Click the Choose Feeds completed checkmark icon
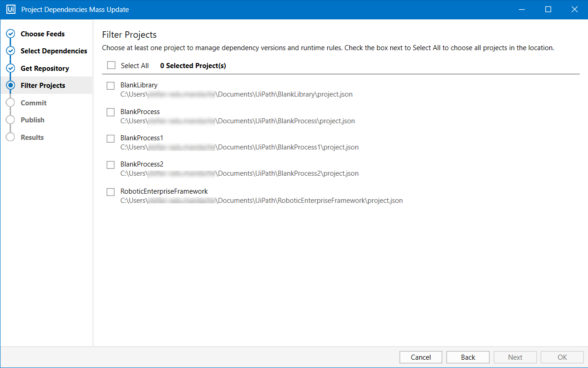 (x=10, y=34)
